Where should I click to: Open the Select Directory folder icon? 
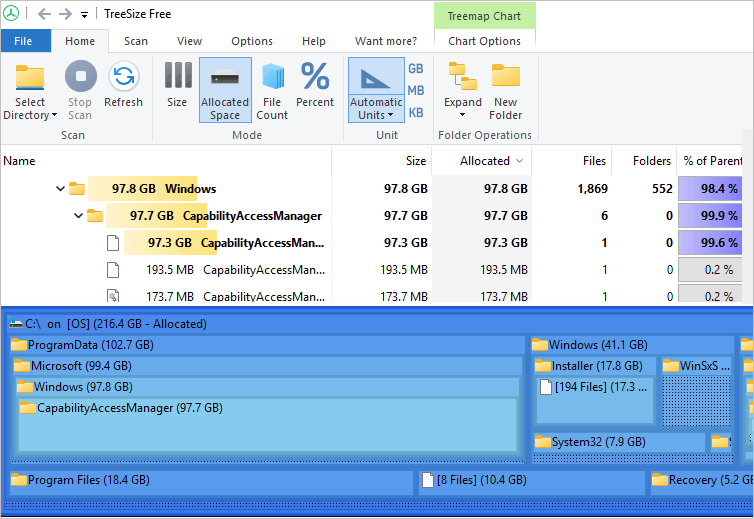point(30,77)
